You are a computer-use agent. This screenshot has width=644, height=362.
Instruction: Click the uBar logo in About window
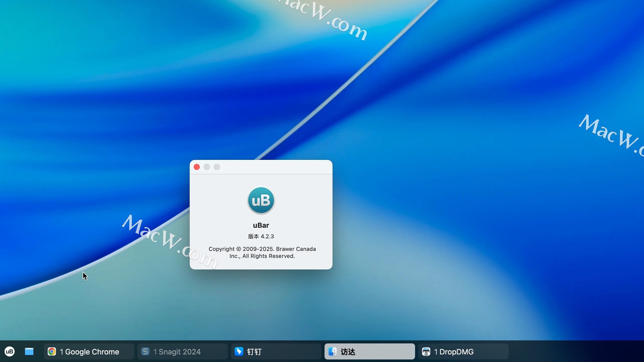tap(261, 200)
